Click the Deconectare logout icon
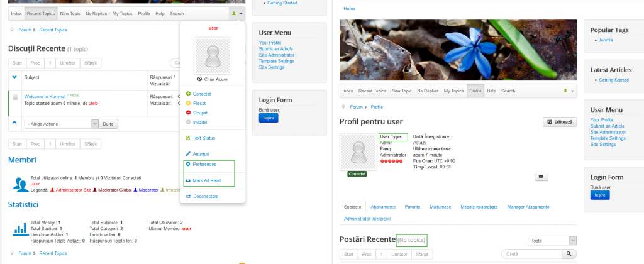 click(188, 196)
